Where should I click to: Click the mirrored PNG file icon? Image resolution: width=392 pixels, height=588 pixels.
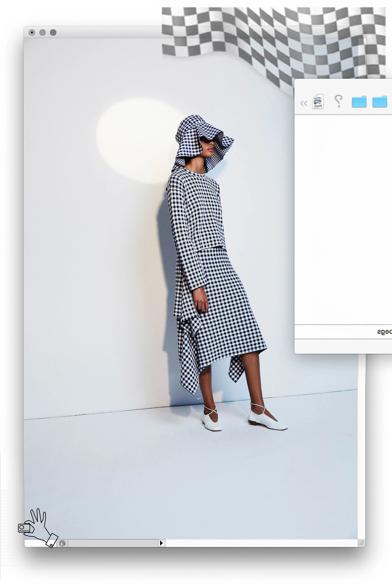point(318,101)
